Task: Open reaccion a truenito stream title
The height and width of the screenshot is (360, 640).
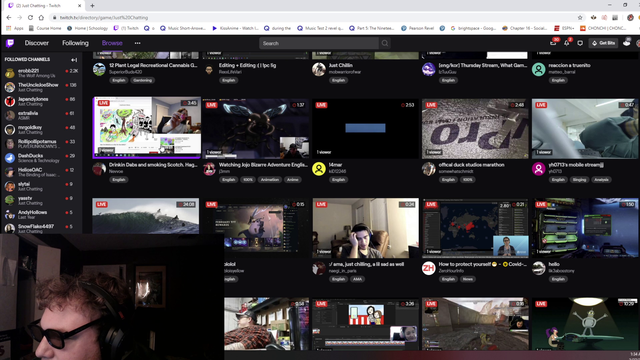Action: tap(569, 65)
